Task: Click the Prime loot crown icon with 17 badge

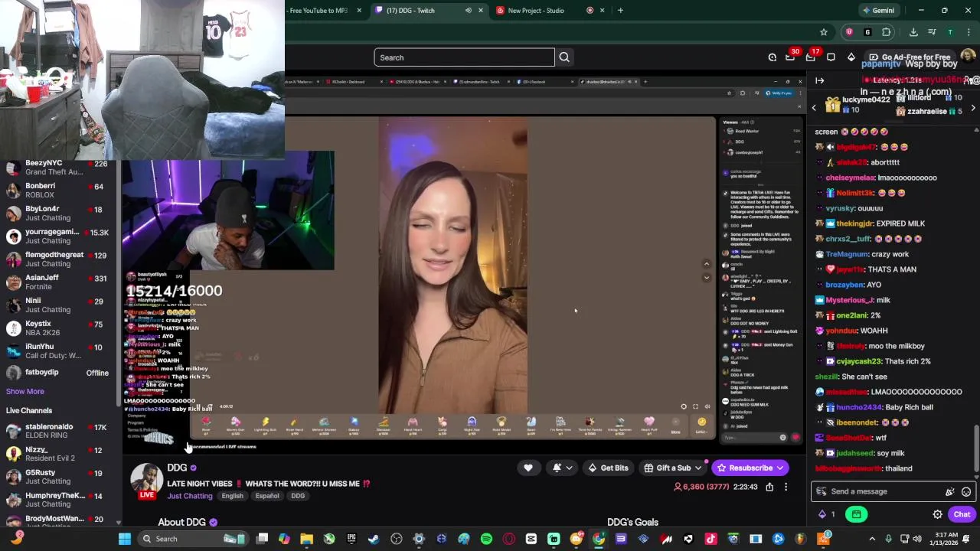Action: tap(811, 57)
